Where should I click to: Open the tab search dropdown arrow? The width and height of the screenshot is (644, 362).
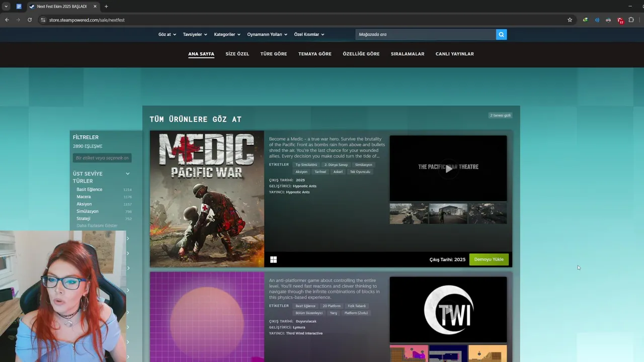click(x=6, y=7)
